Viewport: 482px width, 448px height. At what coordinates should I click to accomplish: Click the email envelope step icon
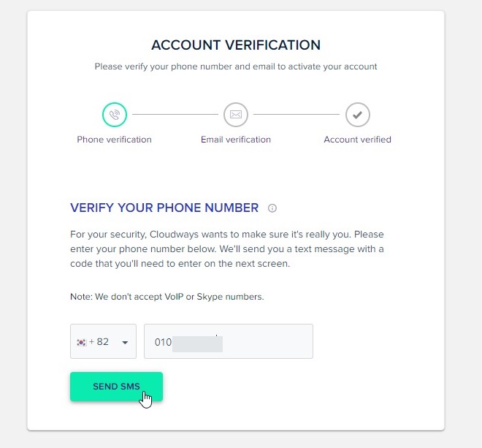(236, 115)
